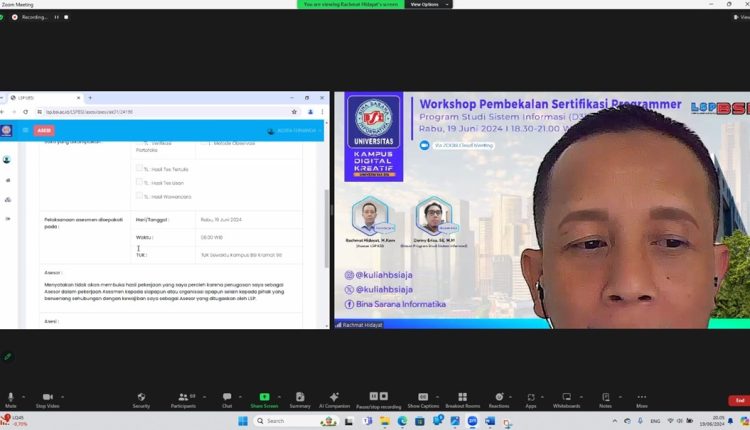Expand the arrow beside Reactions
Image resolution: width=750 pixels, height=430 pixels.
[510, 397]
